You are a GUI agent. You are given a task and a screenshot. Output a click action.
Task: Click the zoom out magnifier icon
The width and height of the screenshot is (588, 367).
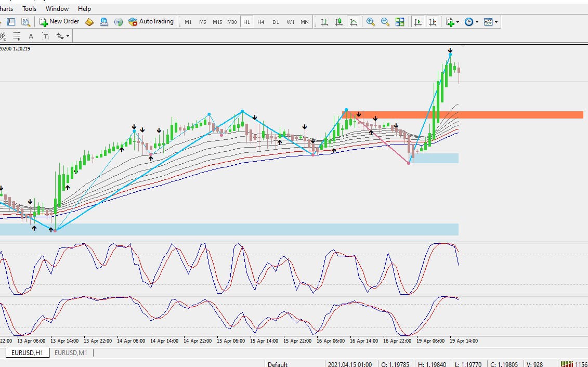(x=385, y=22)
